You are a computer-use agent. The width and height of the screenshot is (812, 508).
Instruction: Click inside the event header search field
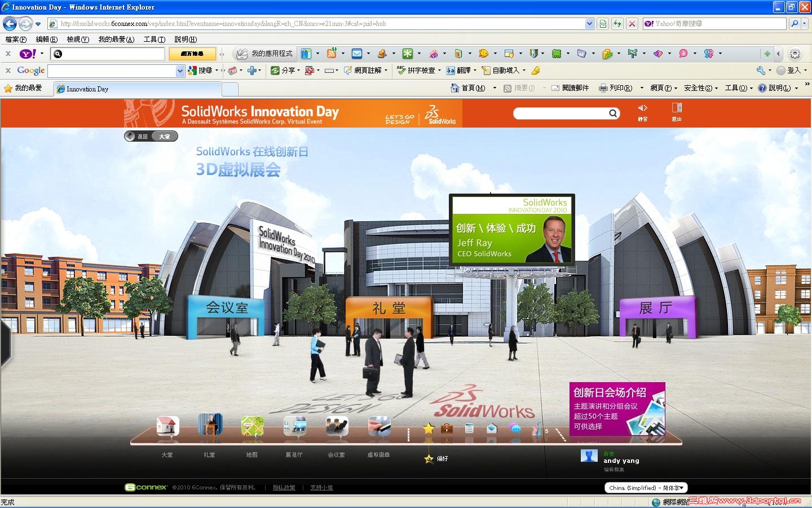pyautogui.click(x=561, y=113)
